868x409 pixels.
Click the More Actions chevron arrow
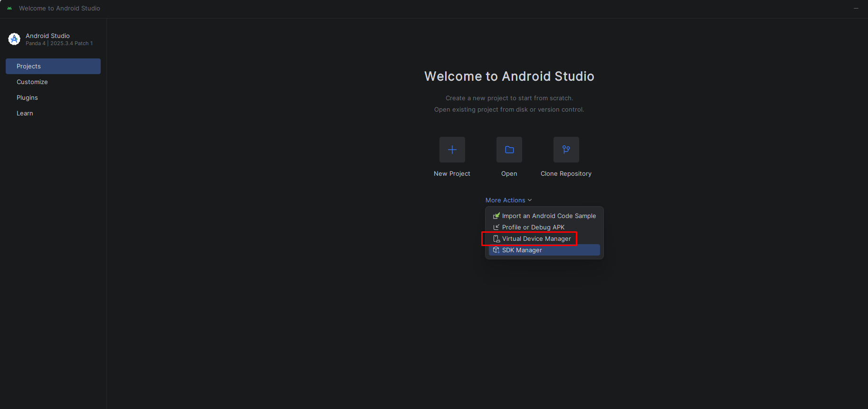[x=530, y=200]
